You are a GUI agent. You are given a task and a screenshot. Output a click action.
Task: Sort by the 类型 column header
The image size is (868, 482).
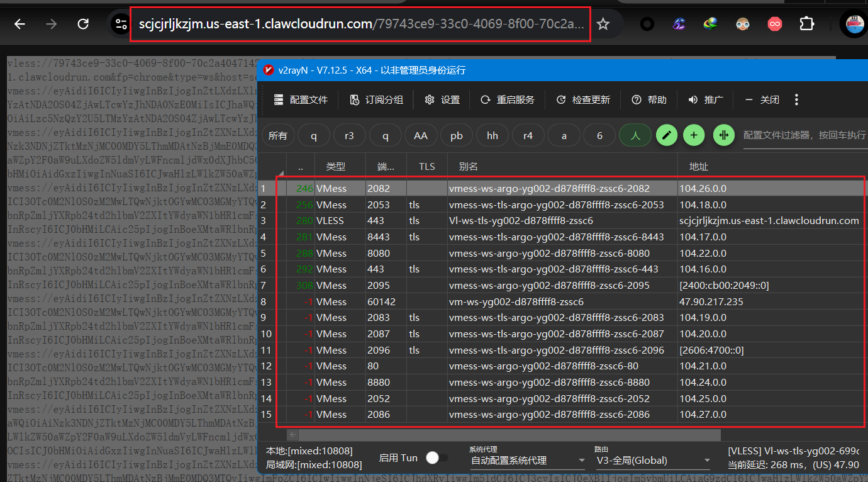(x=340, y=167)
